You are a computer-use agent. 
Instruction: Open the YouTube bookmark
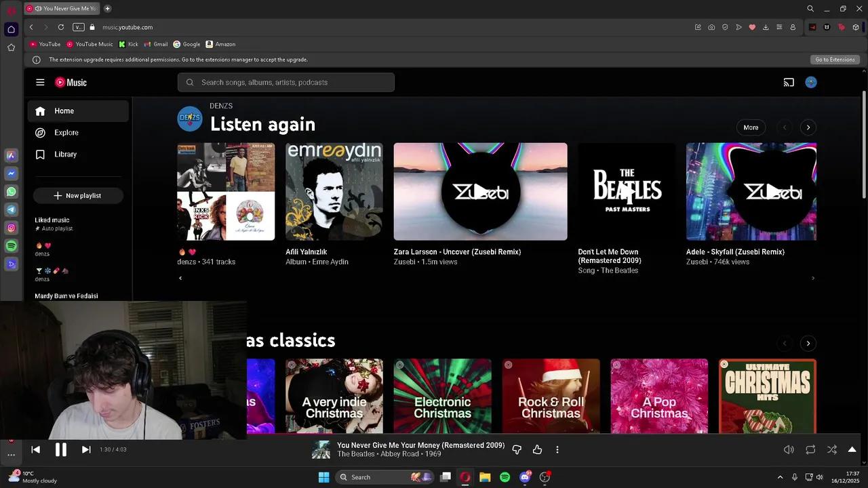45,44
